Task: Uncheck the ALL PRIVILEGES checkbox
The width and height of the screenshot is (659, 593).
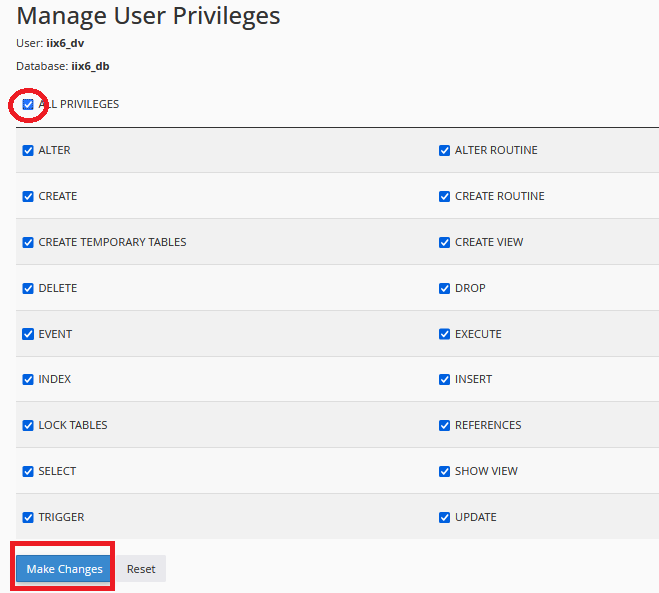Action: point(28,104)
